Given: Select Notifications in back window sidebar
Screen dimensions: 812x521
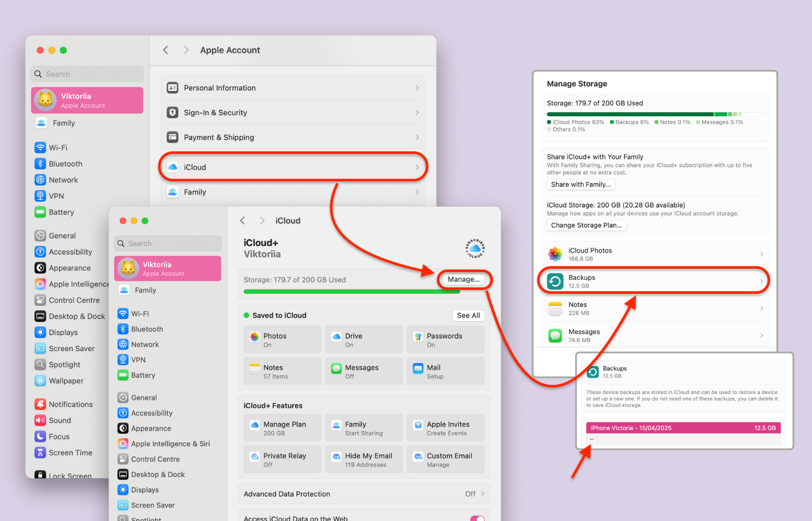Looking at the screenshot, I should click(64, 404).
